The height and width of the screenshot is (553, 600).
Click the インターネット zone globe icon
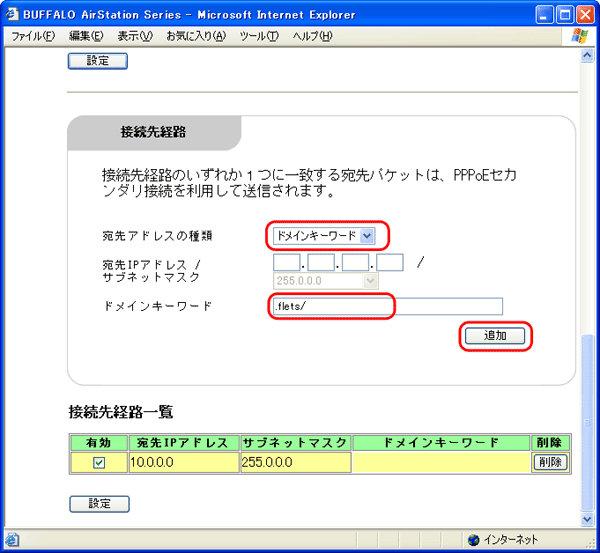tap(474, 540)
